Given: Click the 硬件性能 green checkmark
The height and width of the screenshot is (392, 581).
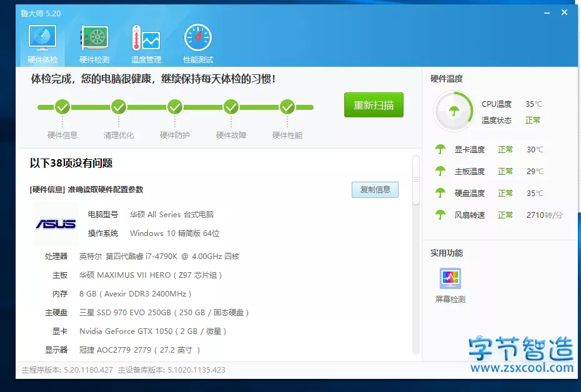Looking at the screenshot, I should tap(287, 106).
